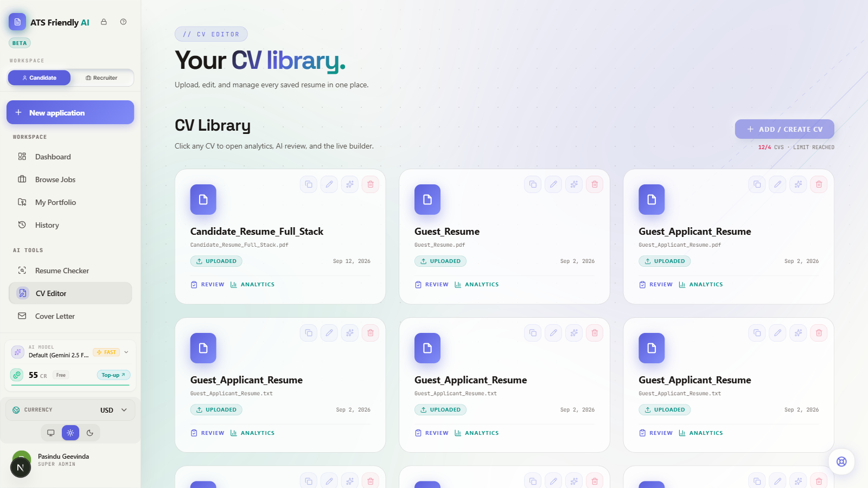This screenshot has height=488, width=868.
Task: Run AI sparkle action on Candidate_Resume_Full_Stack
Action: tap(350, 184)
